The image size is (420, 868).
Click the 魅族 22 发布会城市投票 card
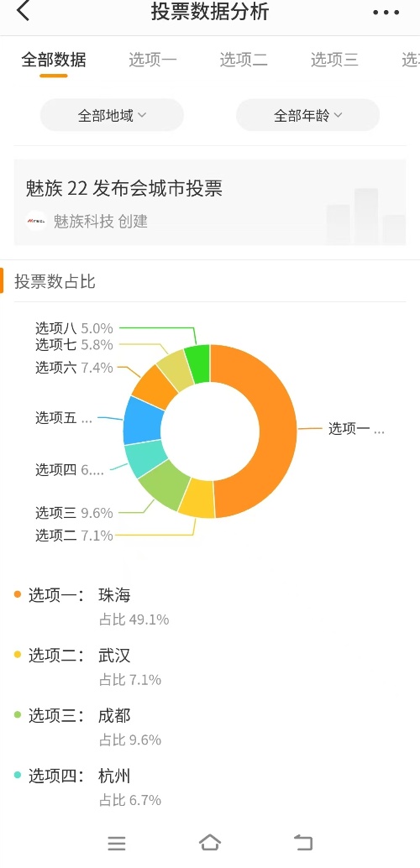[210, 202]
